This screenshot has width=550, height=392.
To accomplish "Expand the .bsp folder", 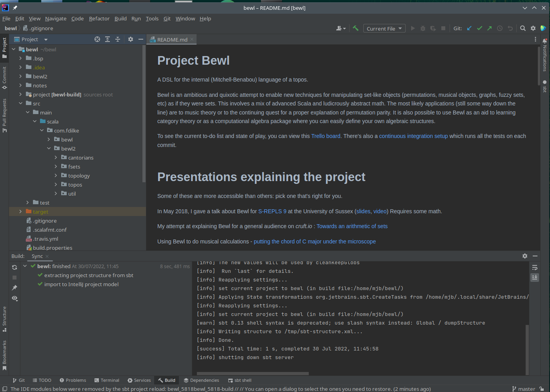I will tap(20, 58).
